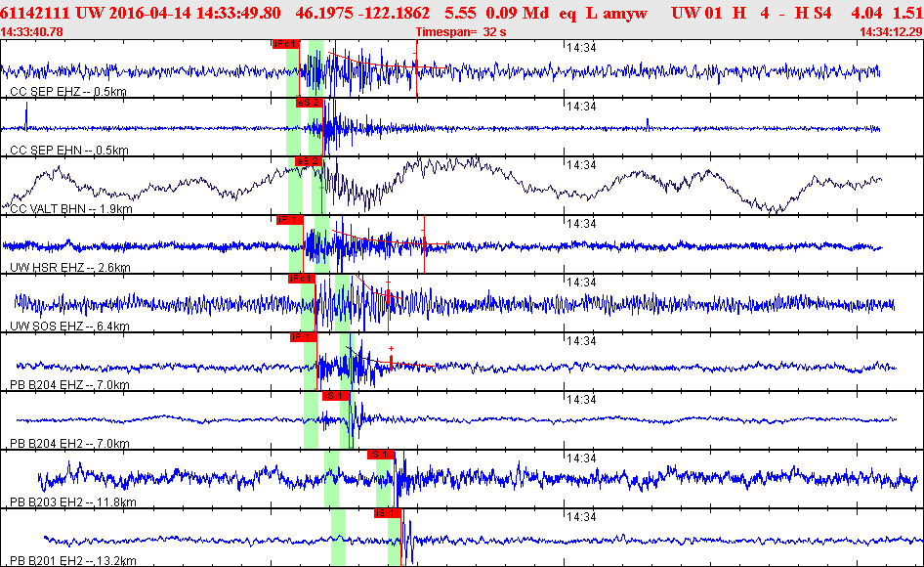The width and height of the screenshot is (924, 567).
Task: Select the iP 1 pick flag on PB B204 EHZ
Action: click(x=304, y=337)
